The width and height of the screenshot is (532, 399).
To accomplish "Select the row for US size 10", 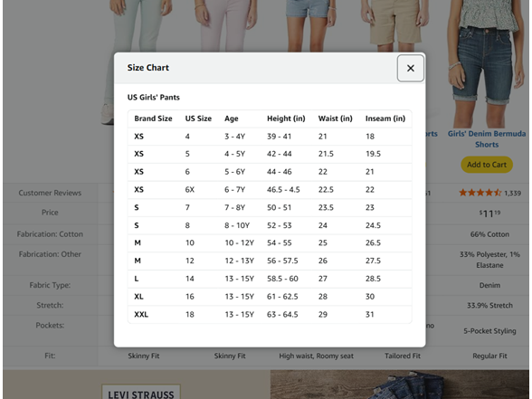I will point(270,242).
